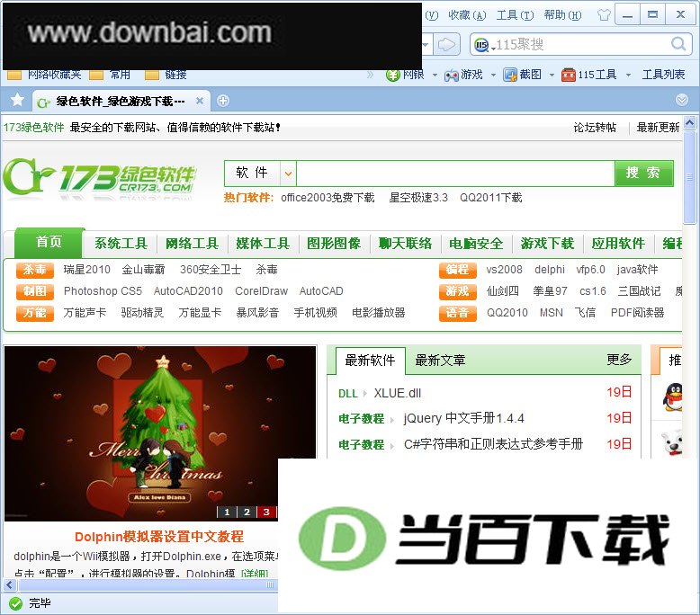Image resolution: width=700 pixels, height=615 pixels.
Task: Open the dropdown arrow next to 网银
Action: [435, 76]
